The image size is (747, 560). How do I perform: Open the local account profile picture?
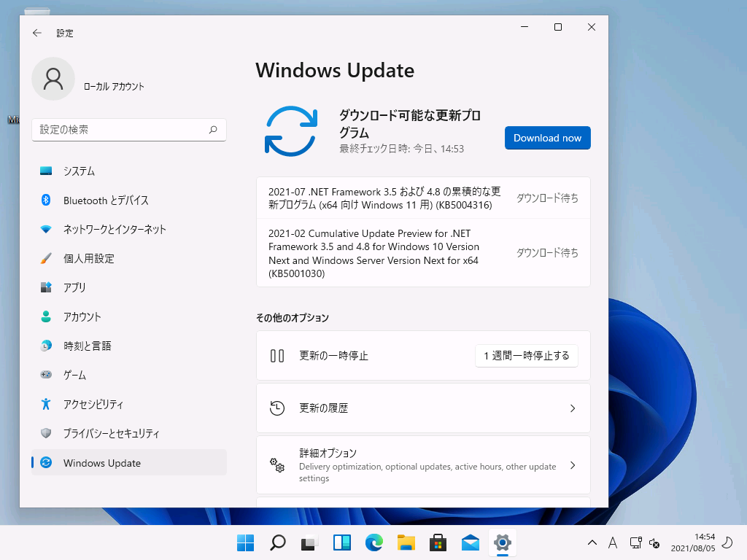click(53, 79)
